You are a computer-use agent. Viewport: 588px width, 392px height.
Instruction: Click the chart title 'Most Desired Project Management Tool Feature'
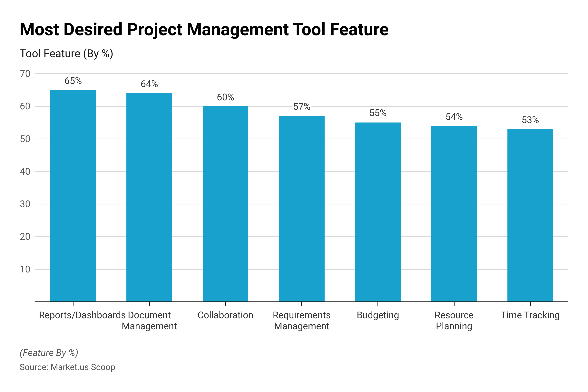click(204, 30)
